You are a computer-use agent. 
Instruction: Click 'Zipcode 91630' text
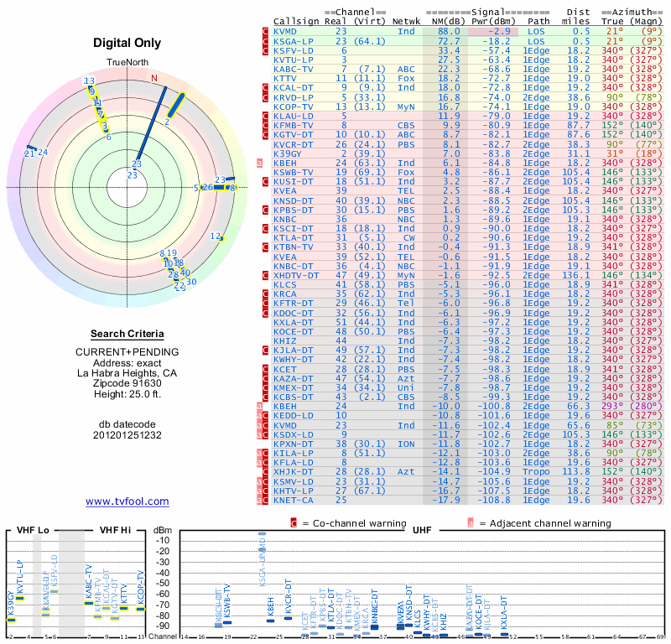click(127, 383)
